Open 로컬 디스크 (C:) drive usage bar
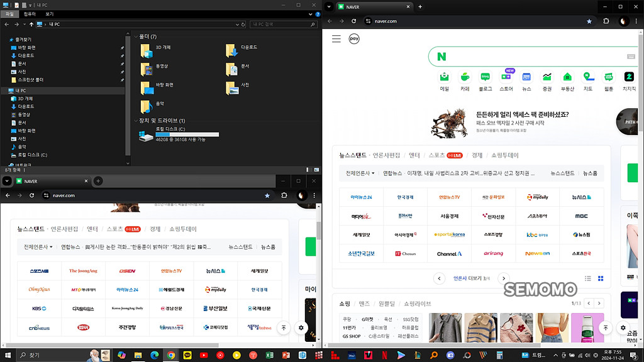The width and height of the screenshot is (644, 362). [187, 134]
